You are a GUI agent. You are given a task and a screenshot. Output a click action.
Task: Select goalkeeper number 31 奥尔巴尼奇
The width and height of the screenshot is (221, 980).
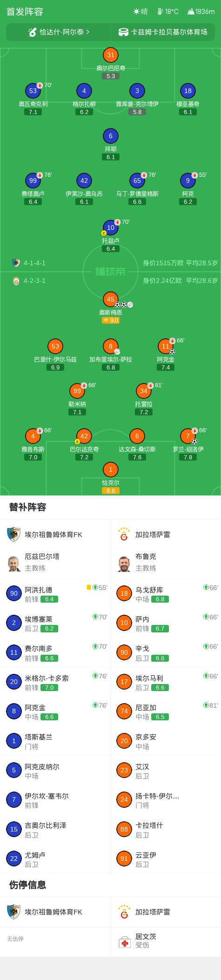pyautogui.click(x=110, y=55)
